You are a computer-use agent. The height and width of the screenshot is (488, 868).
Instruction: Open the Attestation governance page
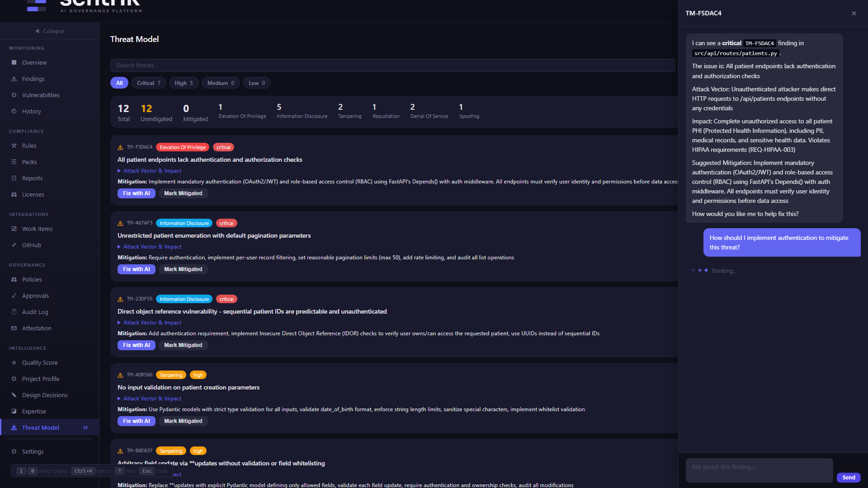pos(36,328)
